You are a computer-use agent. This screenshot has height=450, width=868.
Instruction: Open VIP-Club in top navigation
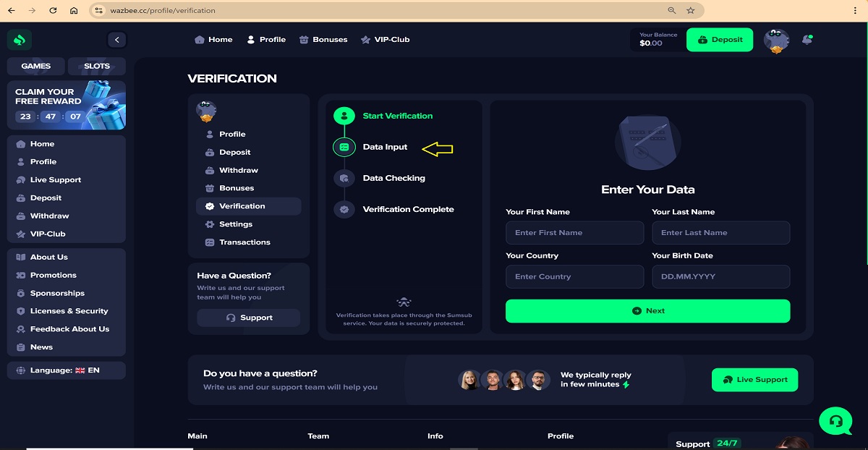[x=385, y=40]
